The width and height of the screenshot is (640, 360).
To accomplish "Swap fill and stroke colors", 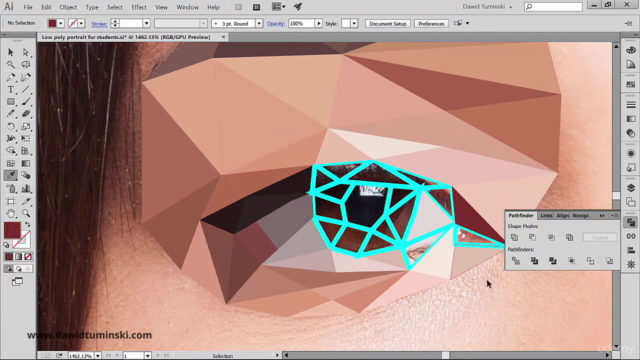I will point(27,224).
